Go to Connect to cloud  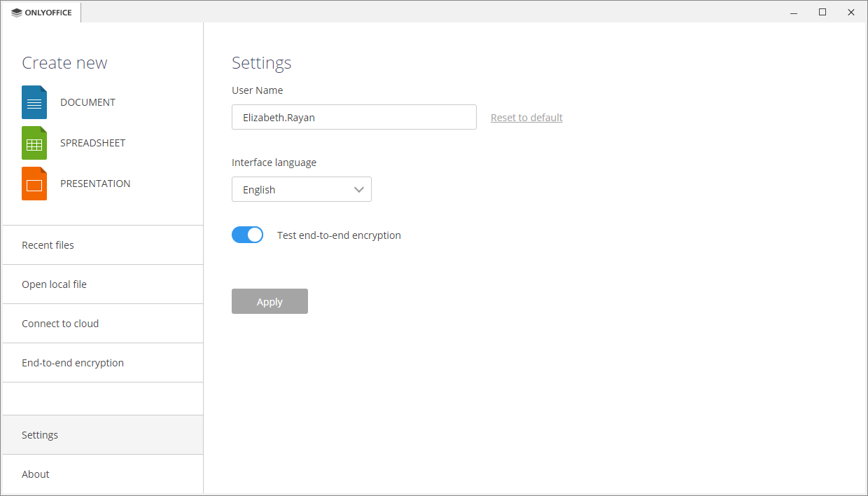tap(60, 324)
